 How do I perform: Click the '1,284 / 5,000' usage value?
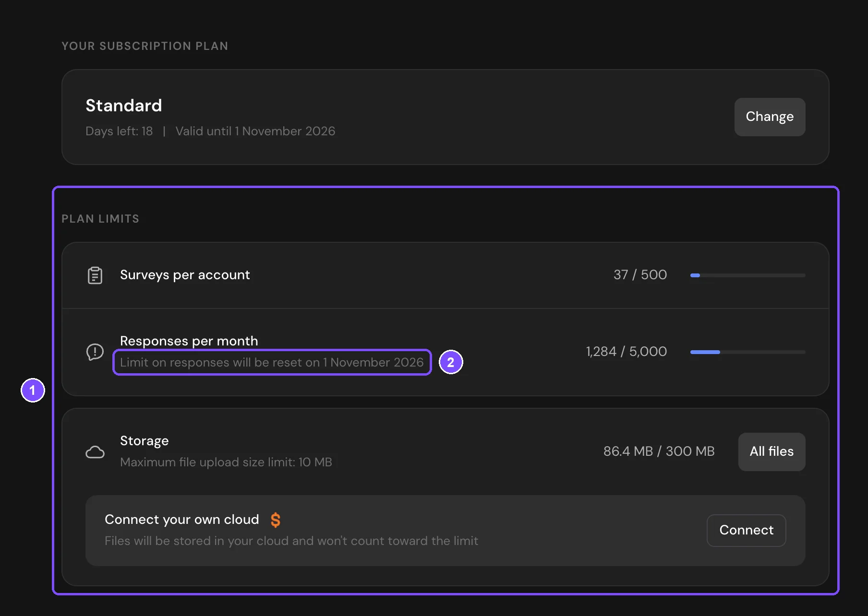[x=626, y=351]
